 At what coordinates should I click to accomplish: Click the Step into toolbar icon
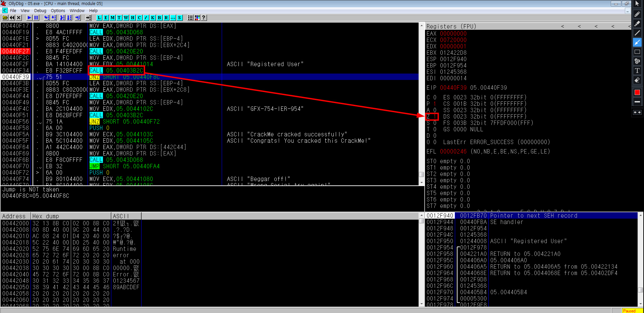pos(47,18)
